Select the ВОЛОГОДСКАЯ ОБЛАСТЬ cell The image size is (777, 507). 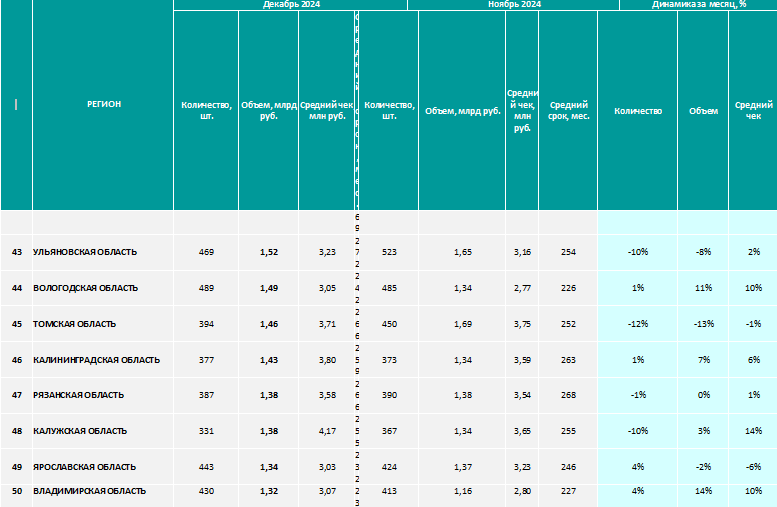(x=103, y=288)
